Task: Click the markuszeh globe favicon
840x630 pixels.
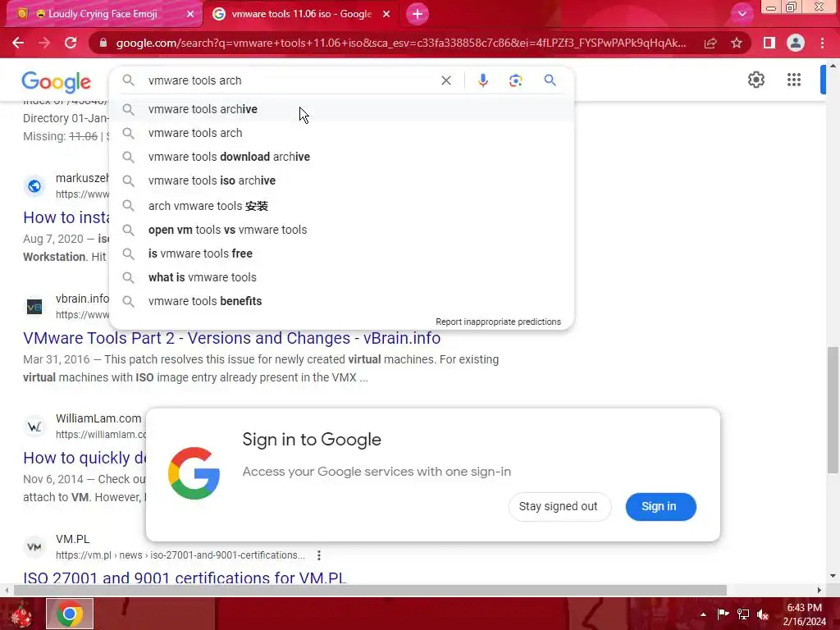Action: [x=34, y=186]
